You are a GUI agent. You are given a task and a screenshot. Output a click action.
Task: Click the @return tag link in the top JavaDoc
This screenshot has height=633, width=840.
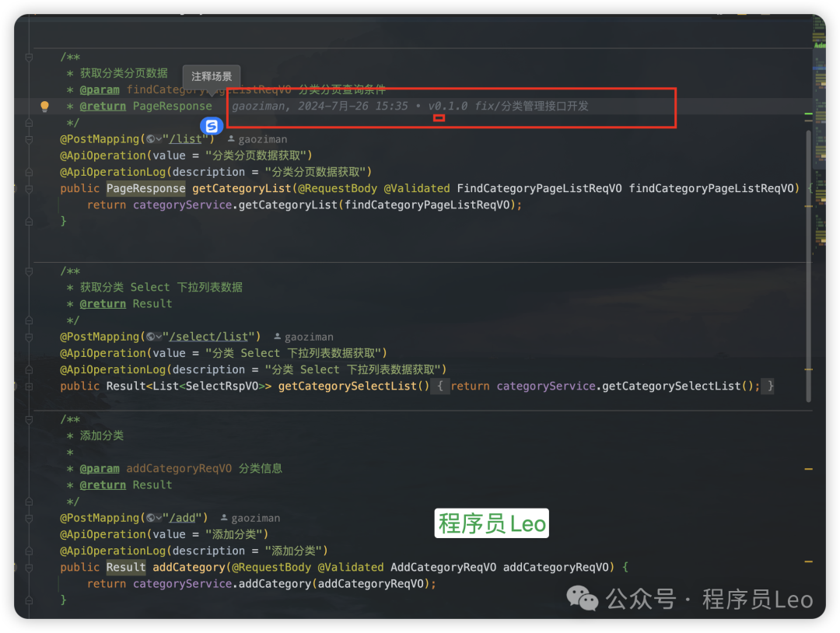pyautogui.click(x=103, y=106)
